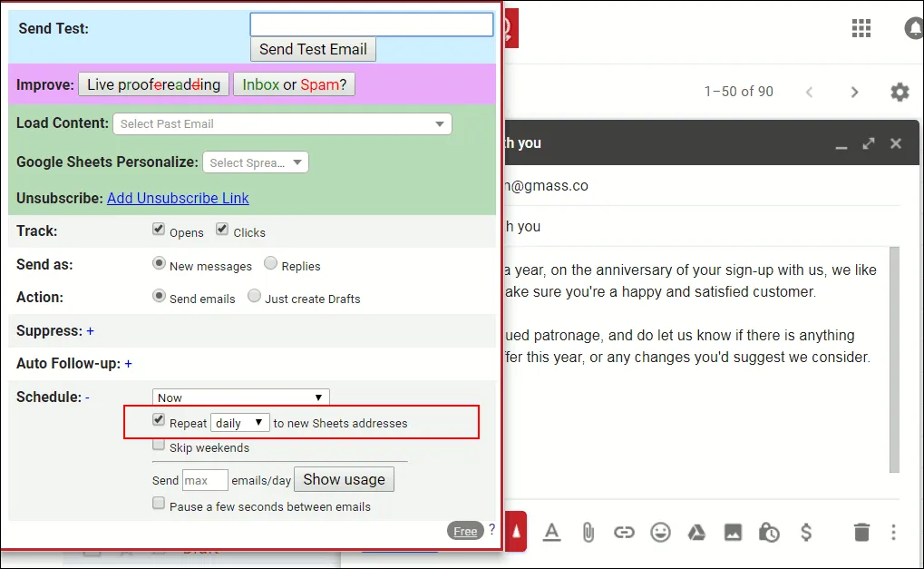This screenshot has height=569, width=924.
Task: Select the Replies radio button
Action: [x=270, y=263]
